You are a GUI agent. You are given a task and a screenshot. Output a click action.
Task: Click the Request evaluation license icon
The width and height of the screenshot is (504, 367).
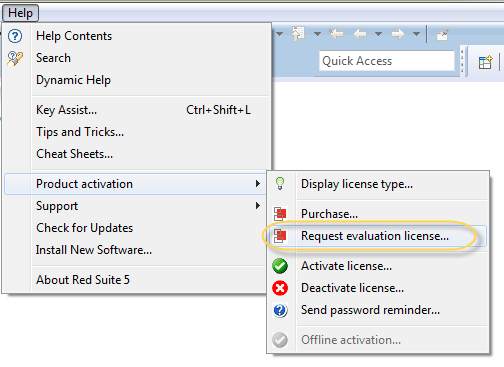[x=280, y=236]
